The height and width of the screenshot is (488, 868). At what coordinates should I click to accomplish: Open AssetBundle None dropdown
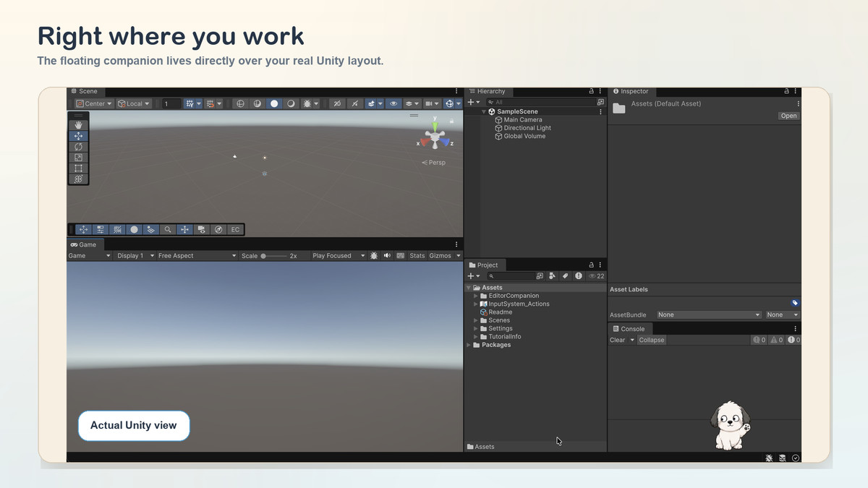point(709,314)
